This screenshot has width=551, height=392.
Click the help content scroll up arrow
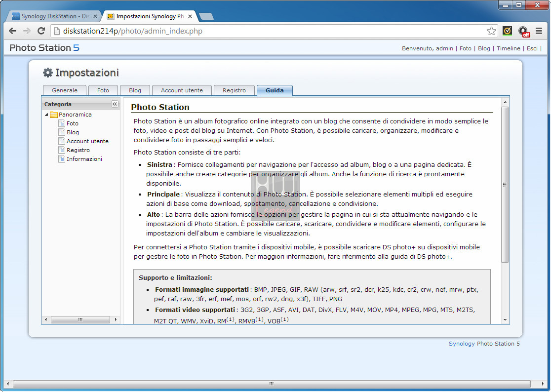[505, 102]
